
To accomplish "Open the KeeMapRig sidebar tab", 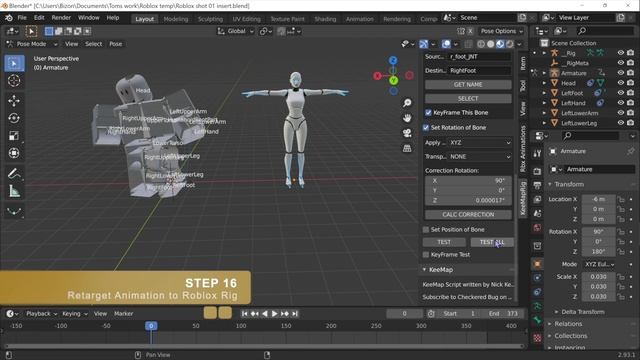I will [x=523, y=198].
